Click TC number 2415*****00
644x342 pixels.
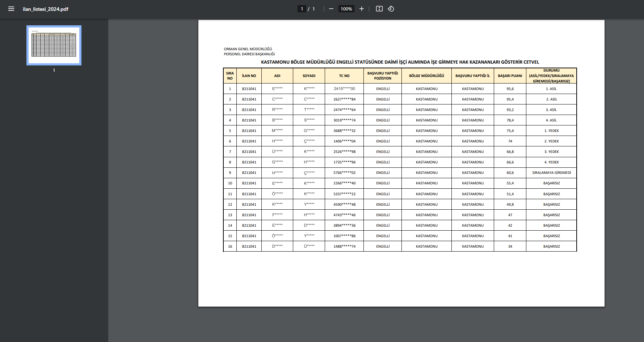344,89
